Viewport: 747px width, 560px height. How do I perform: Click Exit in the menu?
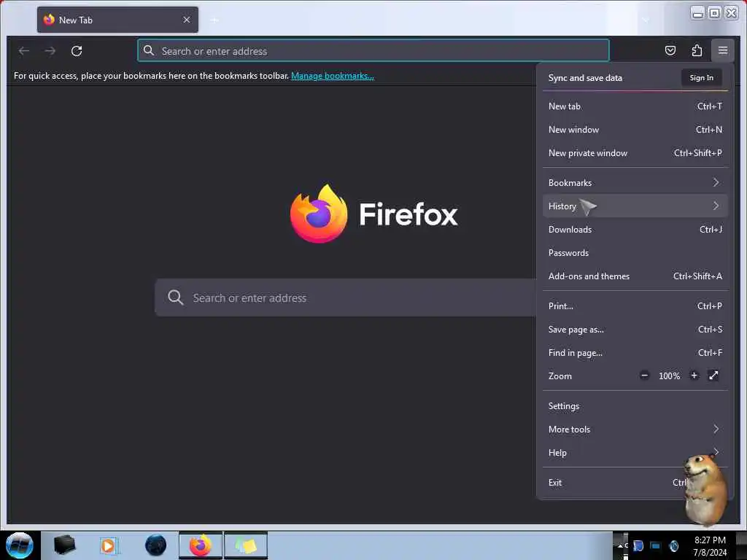635,483
